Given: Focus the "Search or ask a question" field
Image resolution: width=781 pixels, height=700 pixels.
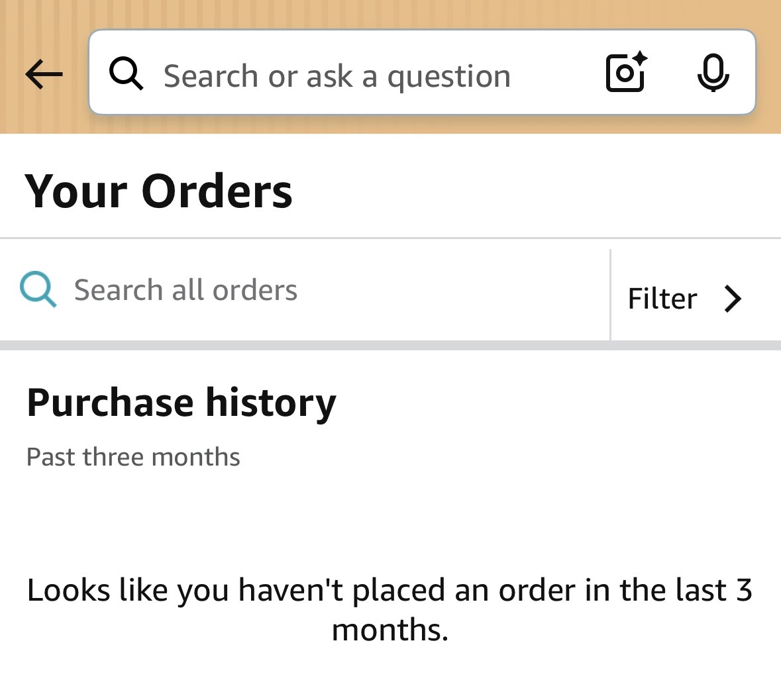Looking at the screenshot, I should (x=337, y=76).
